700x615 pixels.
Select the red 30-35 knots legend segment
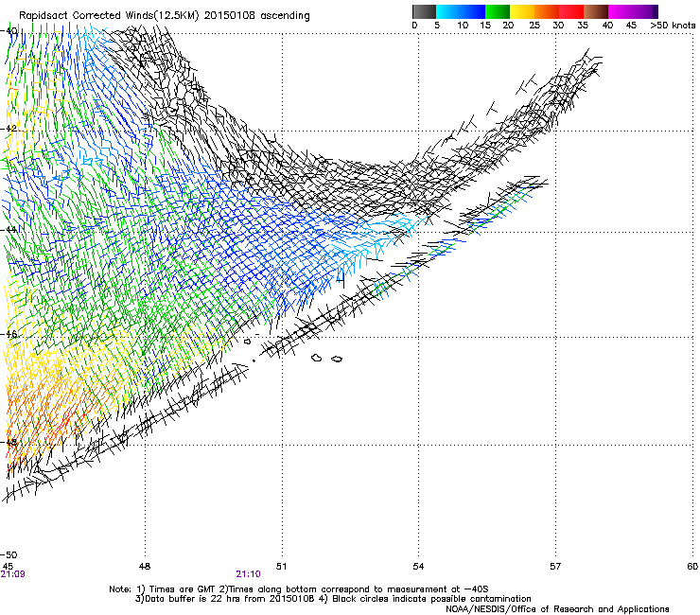tap(571, 11)
